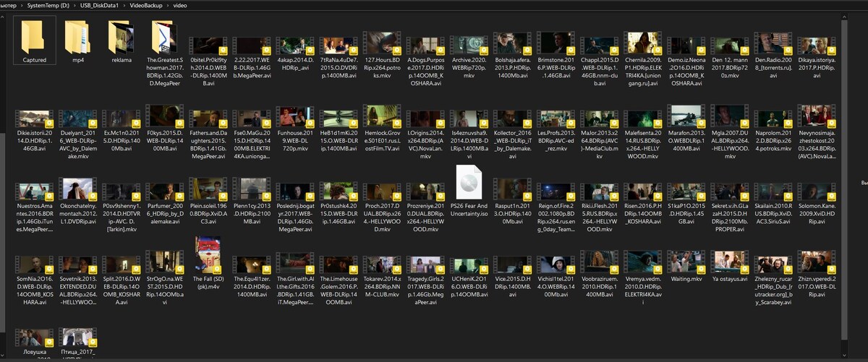Select Hemlock.Grove.S01E01 video file
This screenshot has width=868, height=362.
[x=381, y=117]
